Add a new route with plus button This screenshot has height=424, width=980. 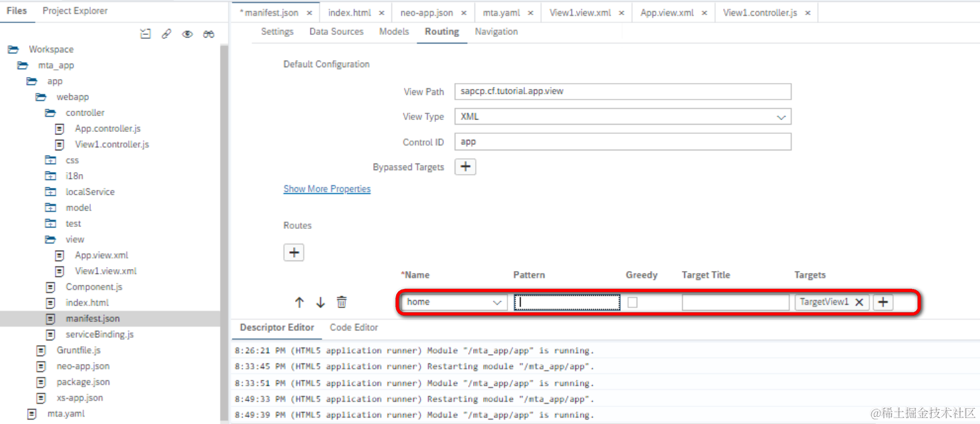294,253
